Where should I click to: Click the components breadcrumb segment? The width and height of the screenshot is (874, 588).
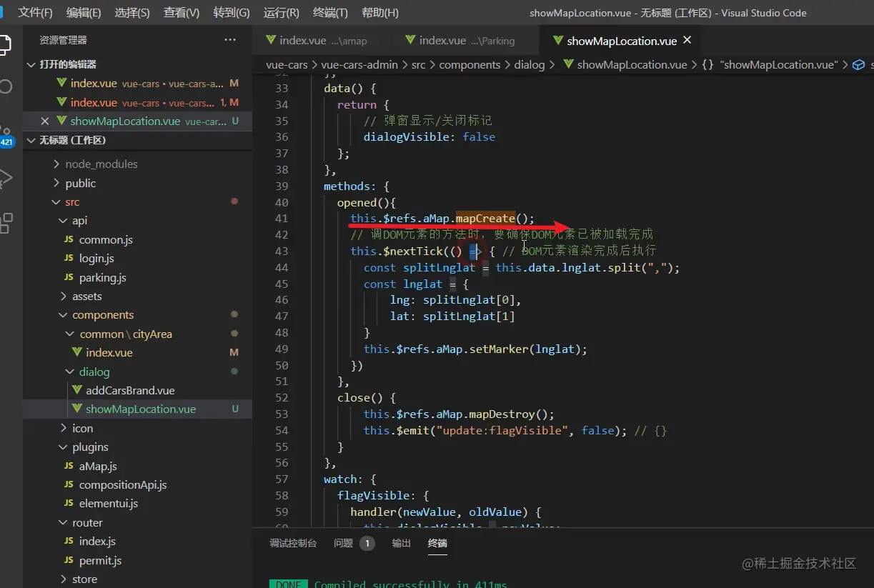pos(470,64)
